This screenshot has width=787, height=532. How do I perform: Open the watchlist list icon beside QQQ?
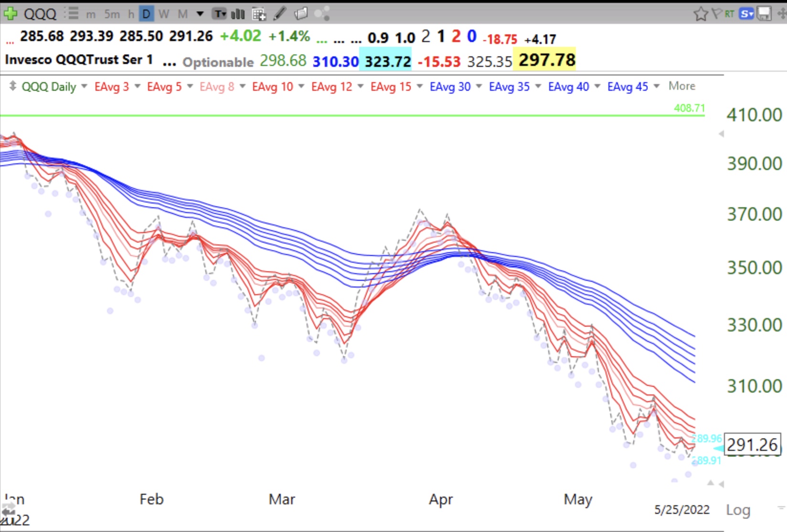point(72,13)
